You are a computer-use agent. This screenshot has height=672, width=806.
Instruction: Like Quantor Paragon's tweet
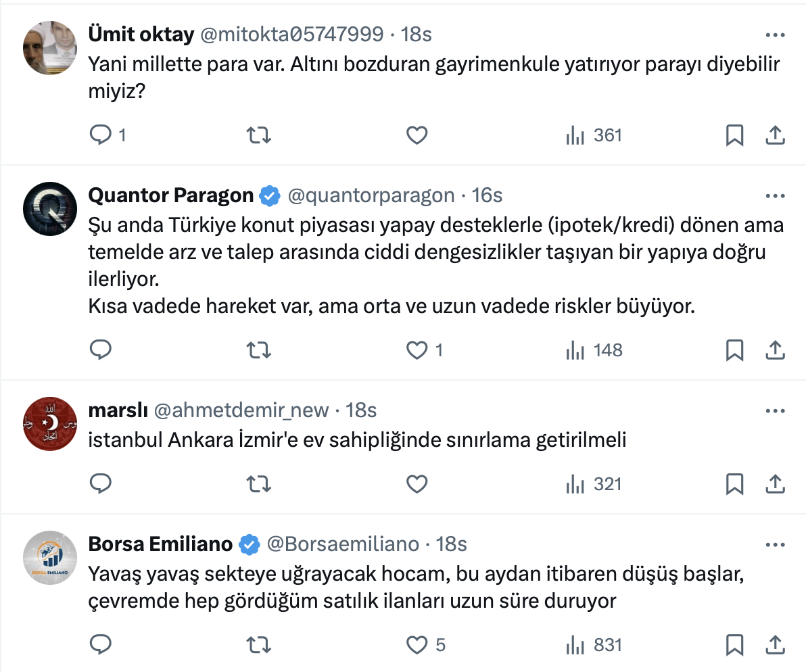(417, 350)
